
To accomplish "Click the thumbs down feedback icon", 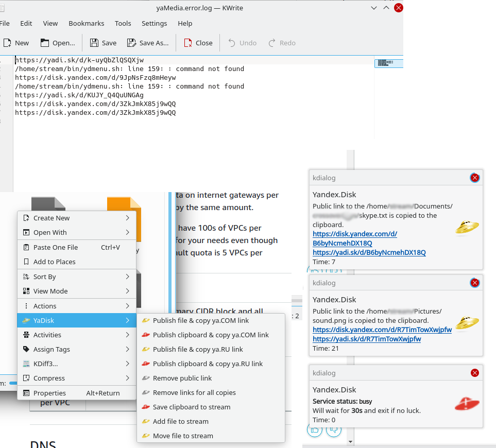I will (x=334, y=429).
